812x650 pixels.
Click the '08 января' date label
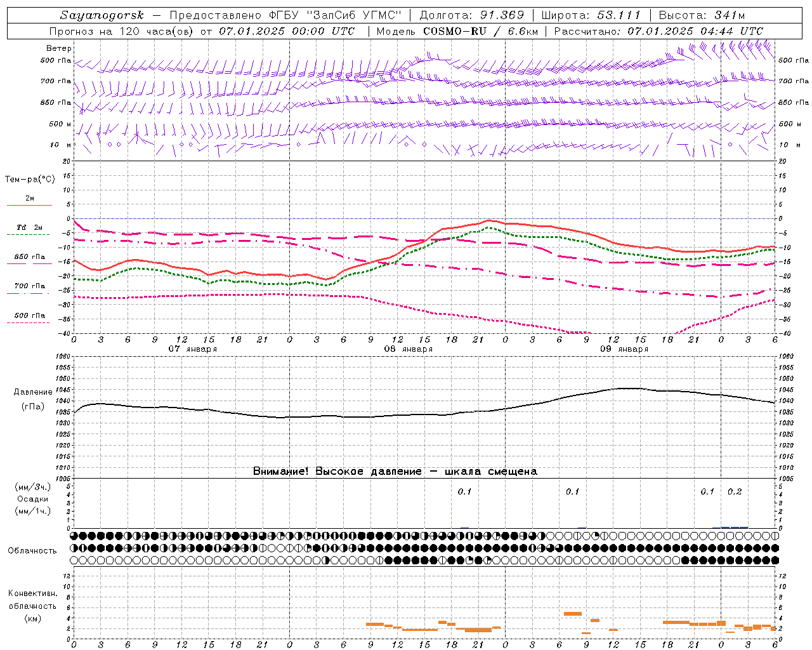click(x=409, y=349)
